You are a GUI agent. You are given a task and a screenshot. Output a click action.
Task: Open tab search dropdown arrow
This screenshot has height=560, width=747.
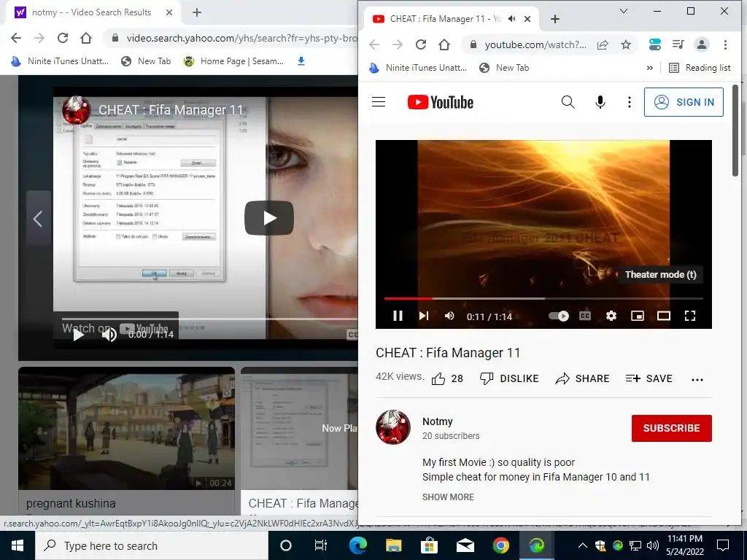pyautogui.click(x=623, y=11)
